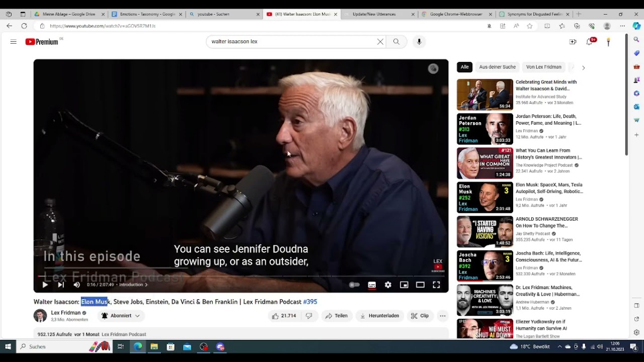Open a new browser tab
The width and height of the screenshot is (644, 362).
579,14
